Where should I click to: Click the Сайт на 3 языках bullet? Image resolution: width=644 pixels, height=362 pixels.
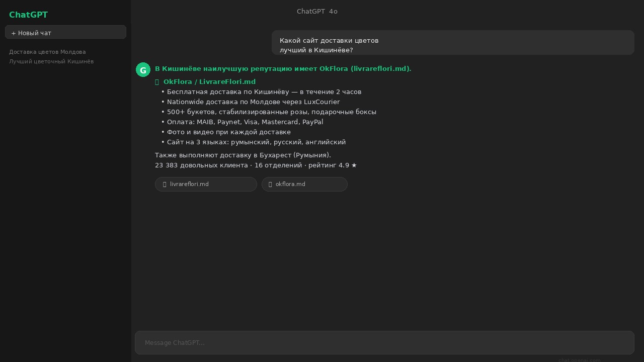[254, 142]
